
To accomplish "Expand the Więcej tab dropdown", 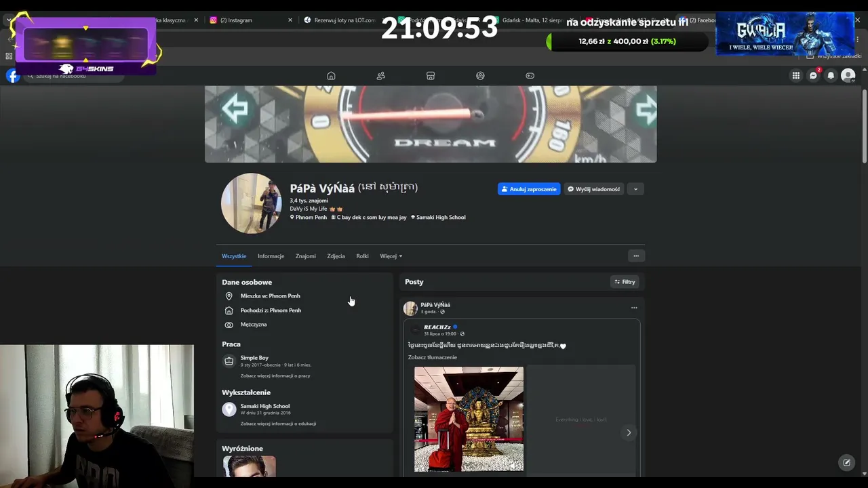I will pos(391,256).
